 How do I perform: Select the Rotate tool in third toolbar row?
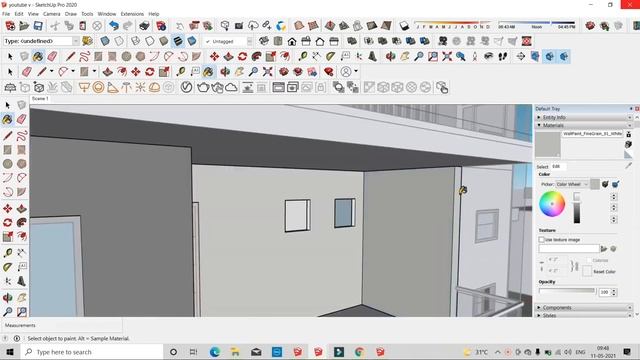(242, 56)
